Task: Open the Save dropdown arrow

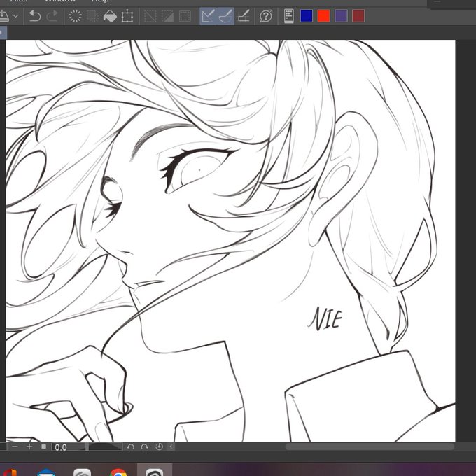Action: coord(16,16)
